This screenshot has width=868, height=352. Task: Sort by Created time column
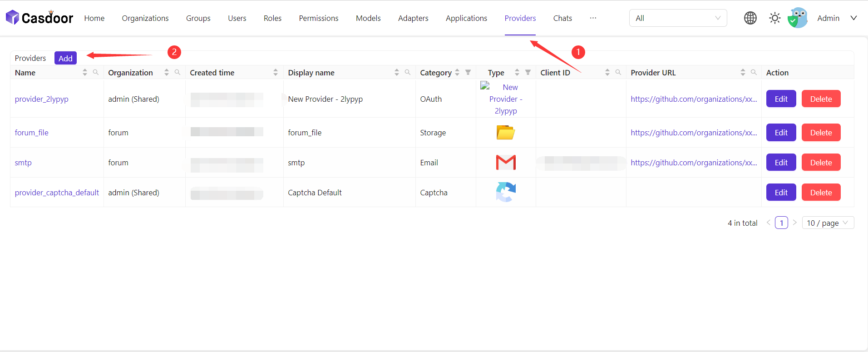276,73
